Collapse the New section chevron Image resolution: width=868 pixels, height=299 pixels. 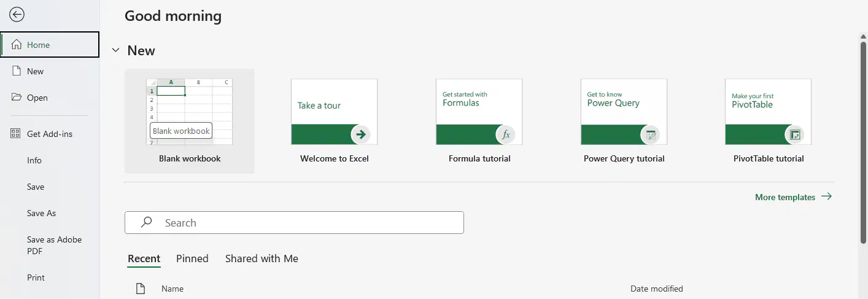coord(115,50)
